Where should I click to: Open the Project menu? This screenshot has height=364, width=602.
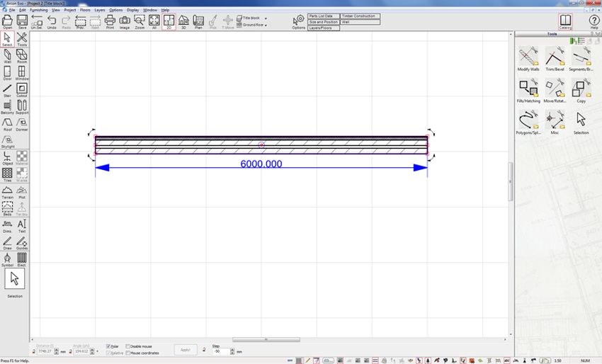pos(70,10)
